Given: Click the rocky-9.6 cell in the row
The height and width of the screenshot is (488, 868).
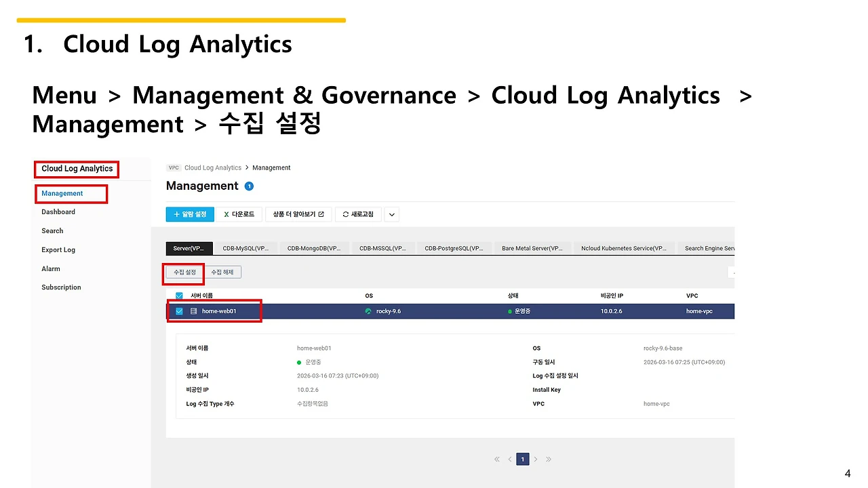Looking at the screenshot, I should pos(389,312).
